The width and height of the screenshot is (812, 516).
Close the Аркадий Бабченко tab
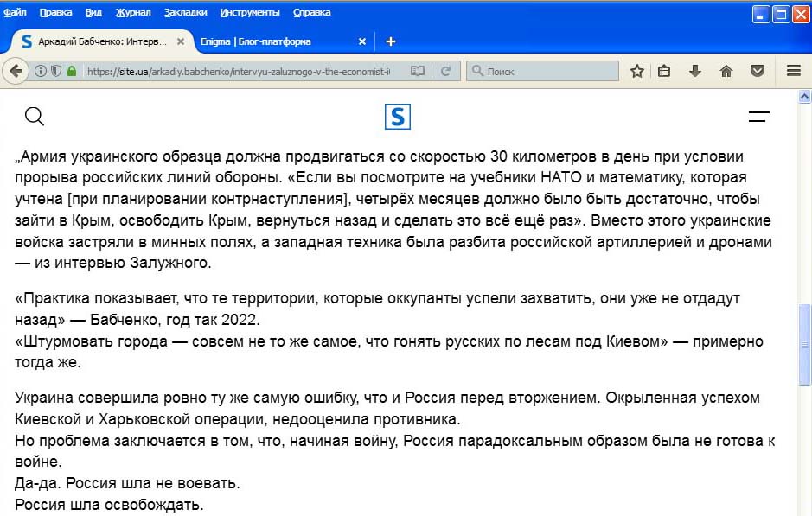click(180, 41)
